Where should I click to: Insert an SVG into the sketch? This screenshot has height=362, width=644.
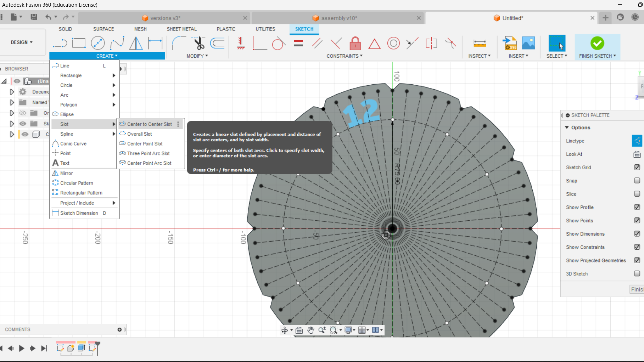[x=509, y=43]
